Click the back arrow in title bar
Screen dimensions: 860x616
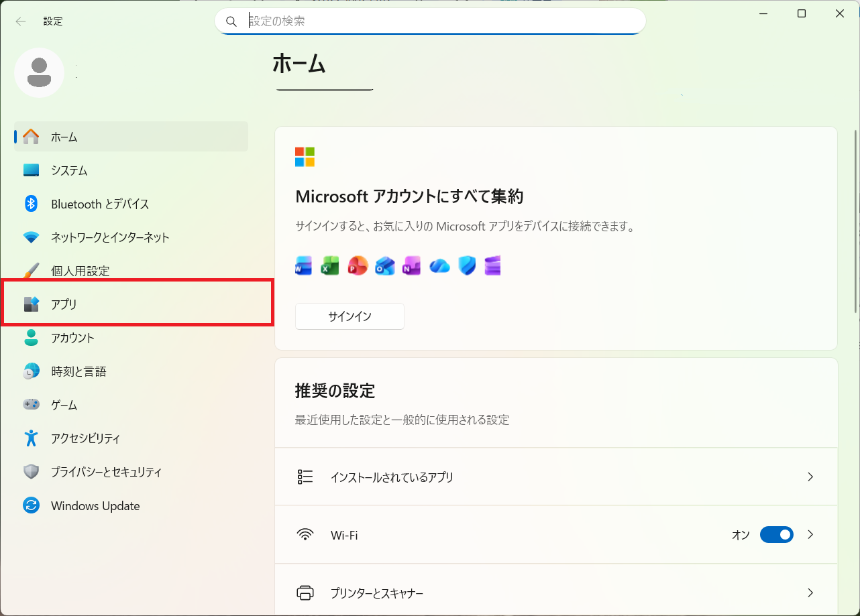click(21, 21)
